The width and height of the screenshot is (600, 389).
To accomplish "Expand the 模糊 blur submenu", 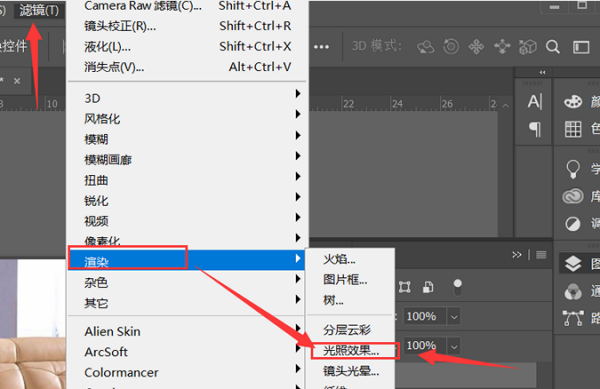I will (x=188, y=139).
